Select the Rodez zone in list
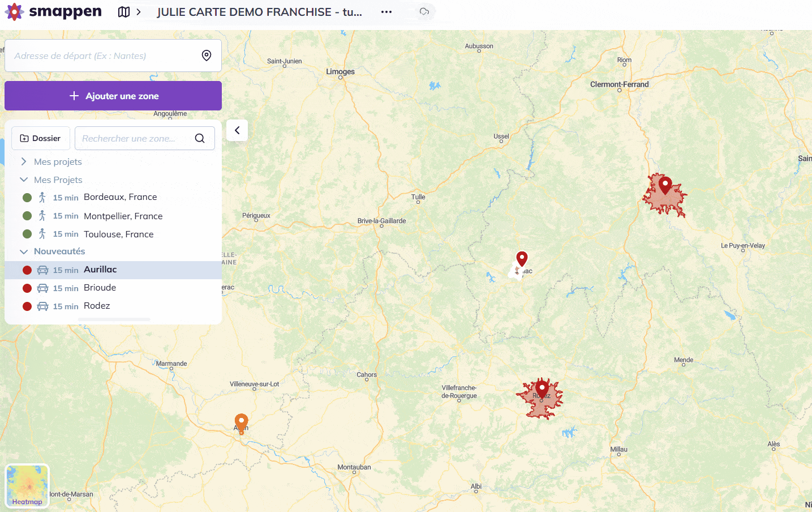 97,306
